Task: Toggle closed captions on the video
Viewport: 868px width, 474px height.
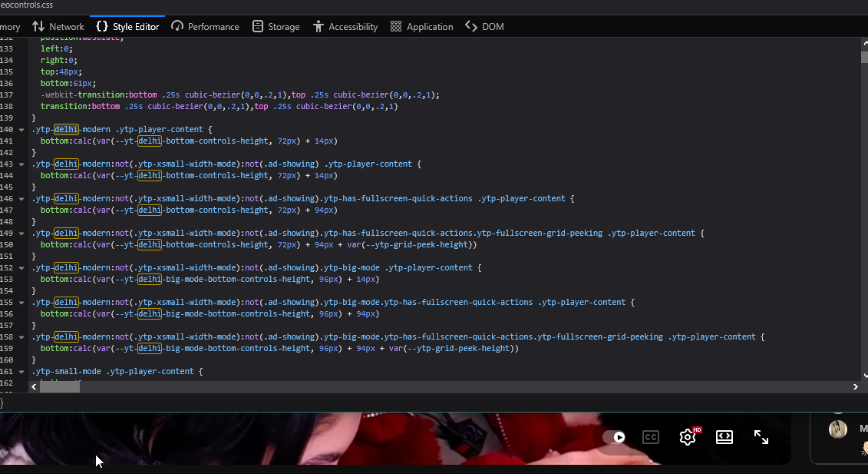Action: (x=651, y=437)
